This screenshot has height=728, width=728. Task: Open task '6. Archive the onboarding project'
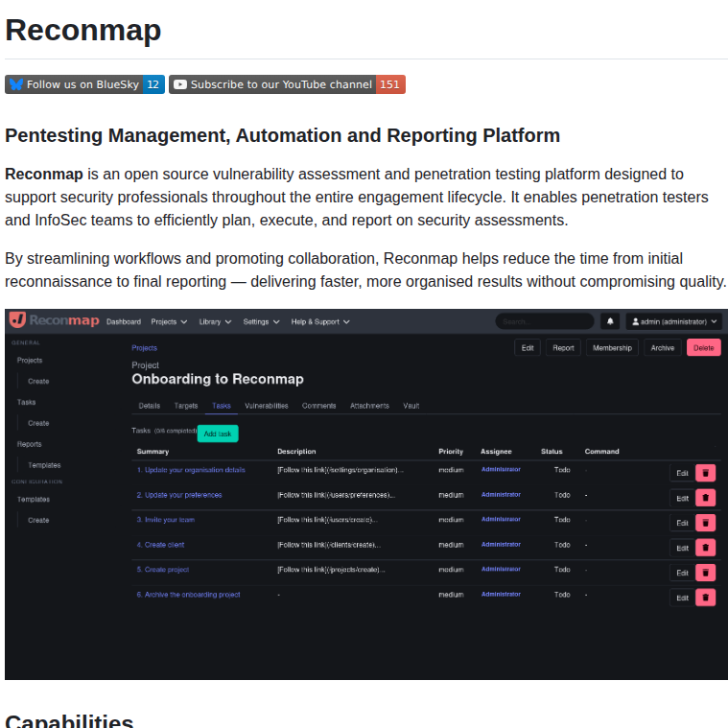(x=189, y=595)
